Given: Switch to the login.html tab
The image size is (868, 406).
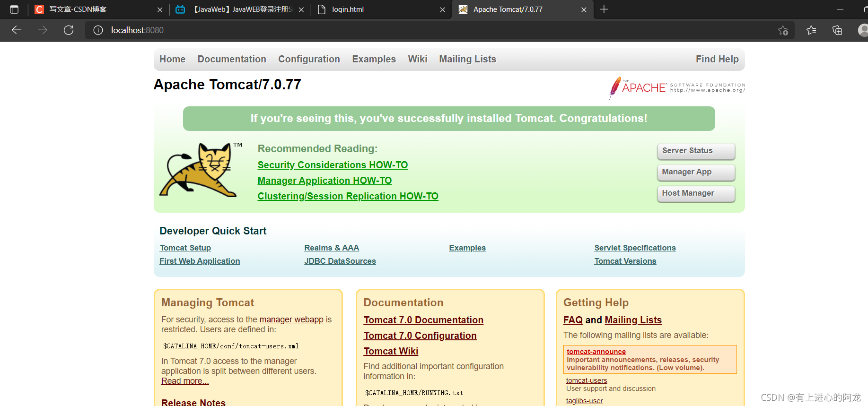Looking at the screenshot, I should click(x=381, y=9).
